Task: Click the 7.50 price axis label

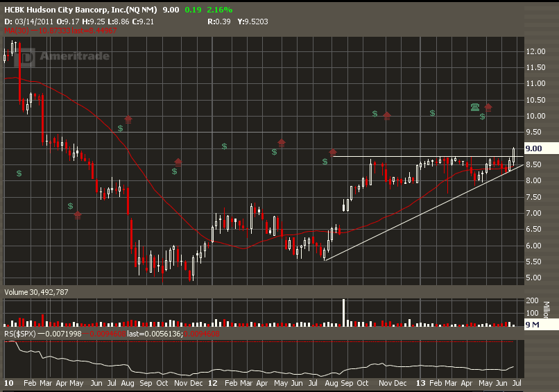Action: click(x=534, y=197)
